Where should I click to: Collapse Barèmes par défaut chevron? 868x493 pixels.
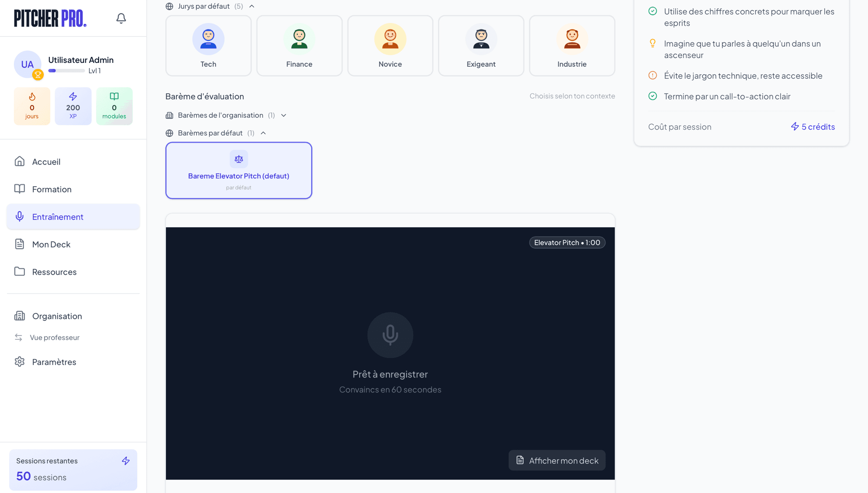point(263,133)
